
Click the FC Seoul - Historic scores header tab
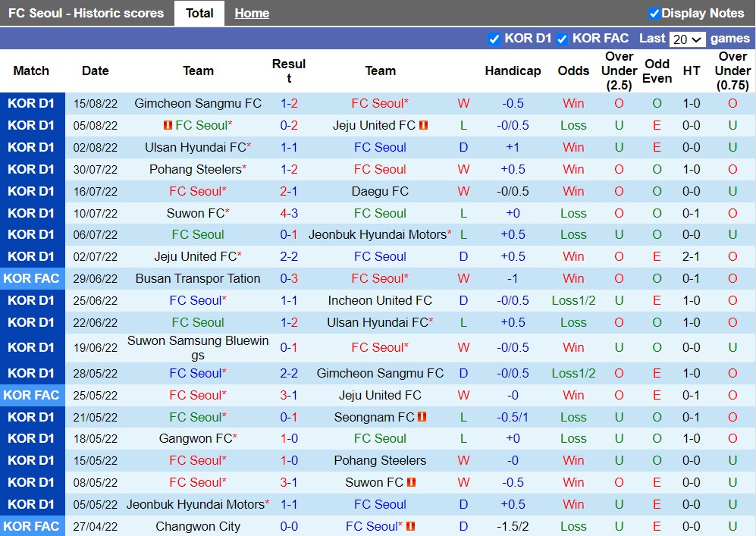click(87, 13)
